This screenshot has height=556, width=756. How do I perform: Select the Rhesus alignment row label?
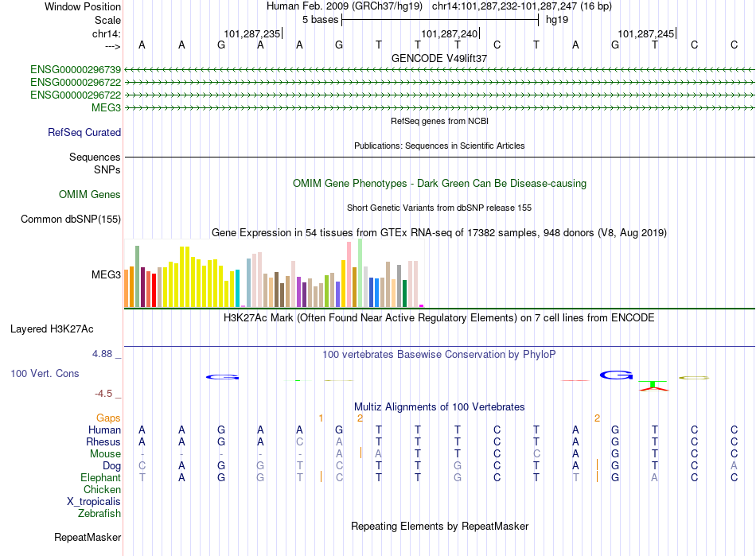pyautogui.click(x=103, y=442)
